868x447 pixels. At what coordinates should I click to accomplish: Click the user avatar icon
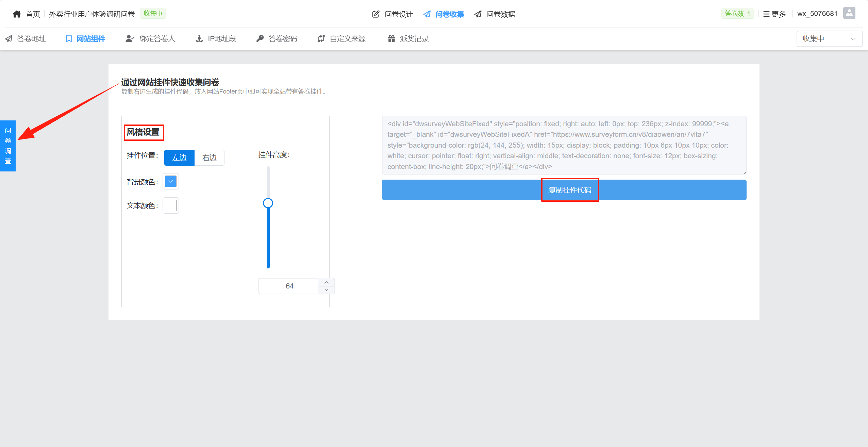849,13
